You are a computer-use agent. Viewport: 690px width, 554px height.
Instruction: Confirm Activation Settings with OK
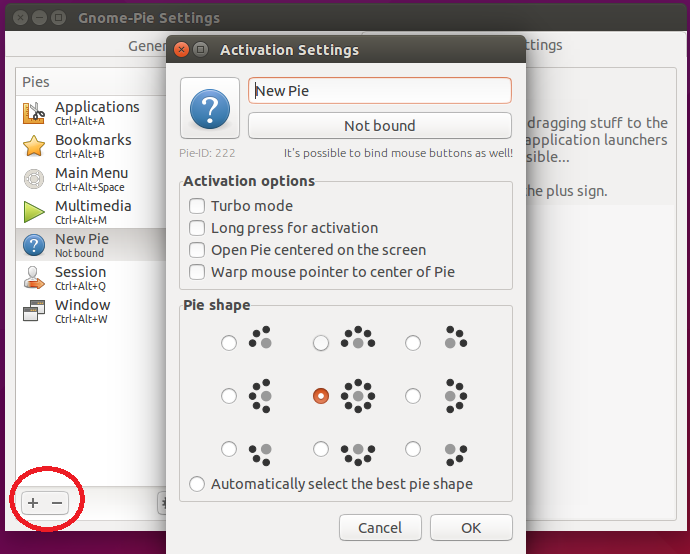pos(471,527)
